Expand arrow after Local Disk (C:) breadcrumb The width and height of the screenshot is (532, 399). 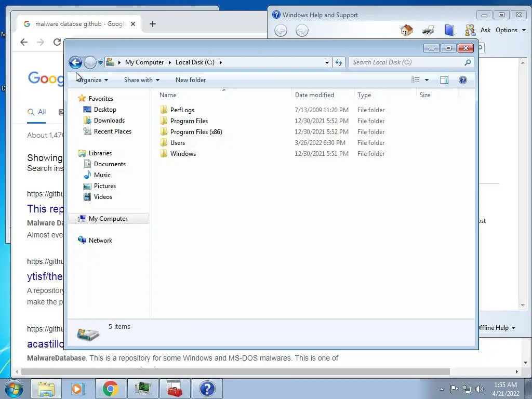(x=220, y=62)
